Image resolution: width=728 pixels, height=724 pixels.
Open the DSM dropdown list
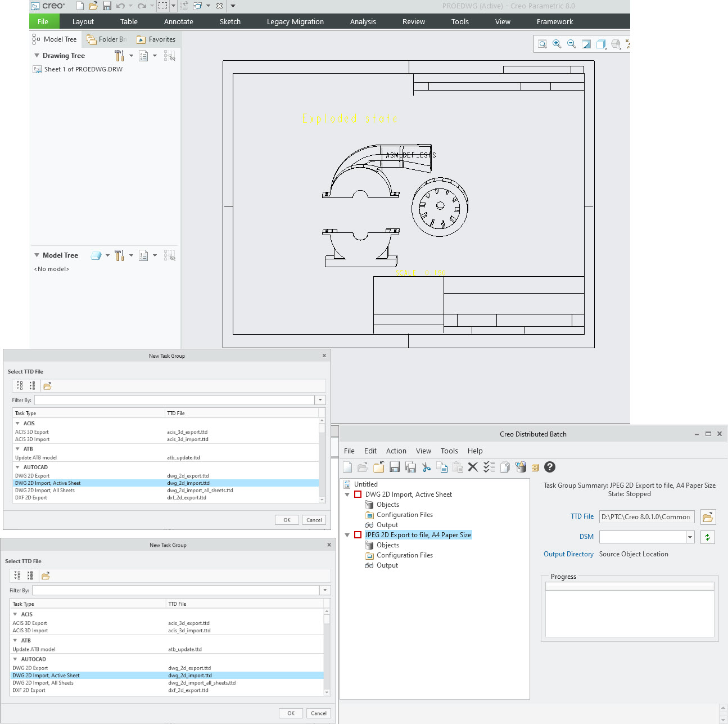(690, 537)
